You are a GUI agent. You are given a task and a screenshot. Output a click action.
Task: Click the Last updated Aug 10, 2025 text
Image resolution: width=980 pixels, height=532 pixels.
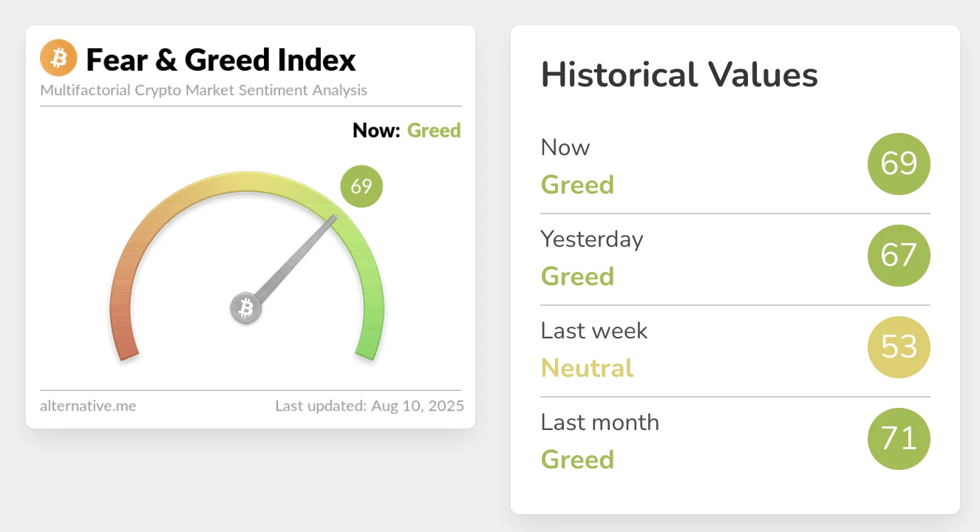[x=370, y=406]
